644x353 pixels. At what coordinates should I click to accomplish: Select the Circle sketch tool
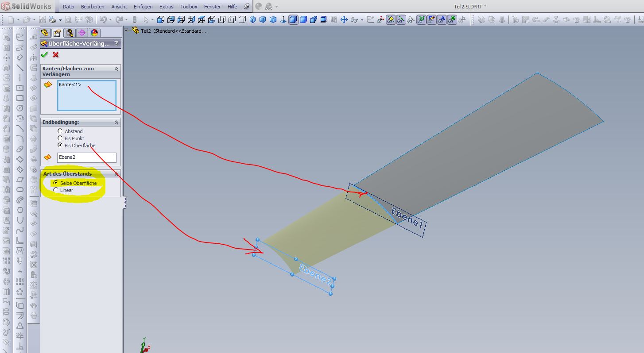tap(20, 108)
